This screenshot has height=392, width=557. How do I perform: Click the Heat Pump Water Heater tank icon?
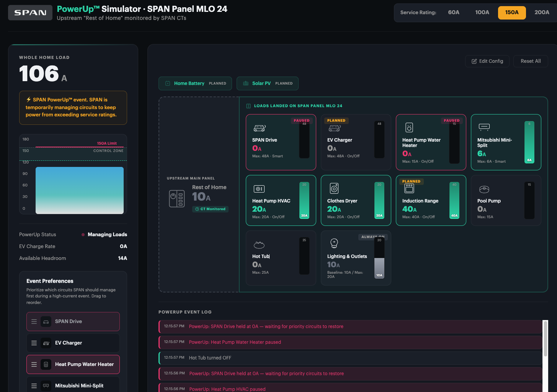409,127
